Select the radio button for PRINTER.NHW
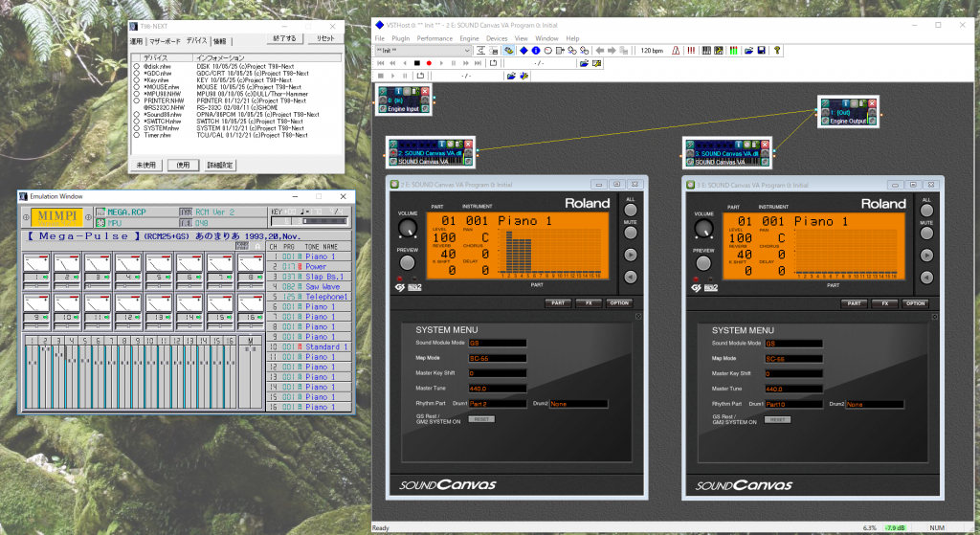This screenshot has width=980, height=535. (136, 100)
